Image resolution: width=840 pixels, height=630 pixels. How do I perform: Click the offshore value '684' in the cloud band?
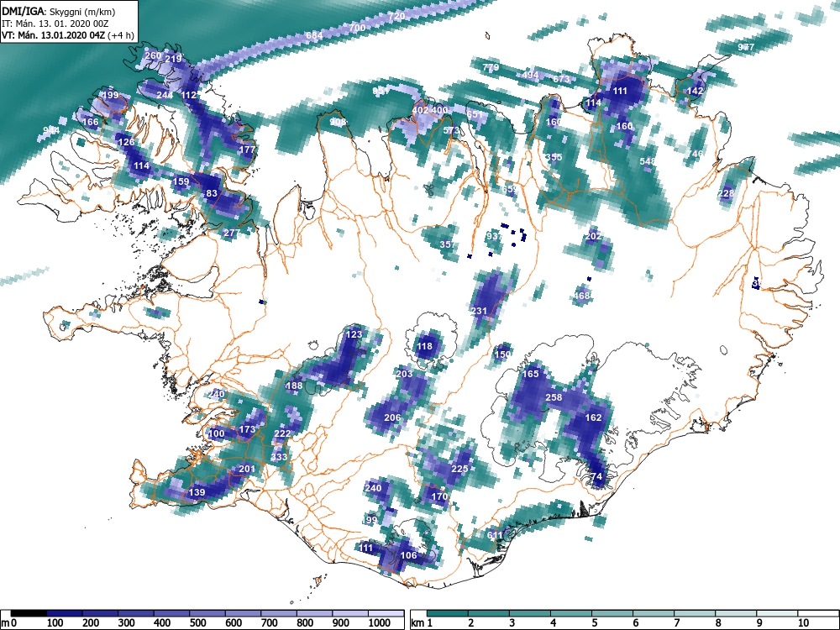pos(314,35)
